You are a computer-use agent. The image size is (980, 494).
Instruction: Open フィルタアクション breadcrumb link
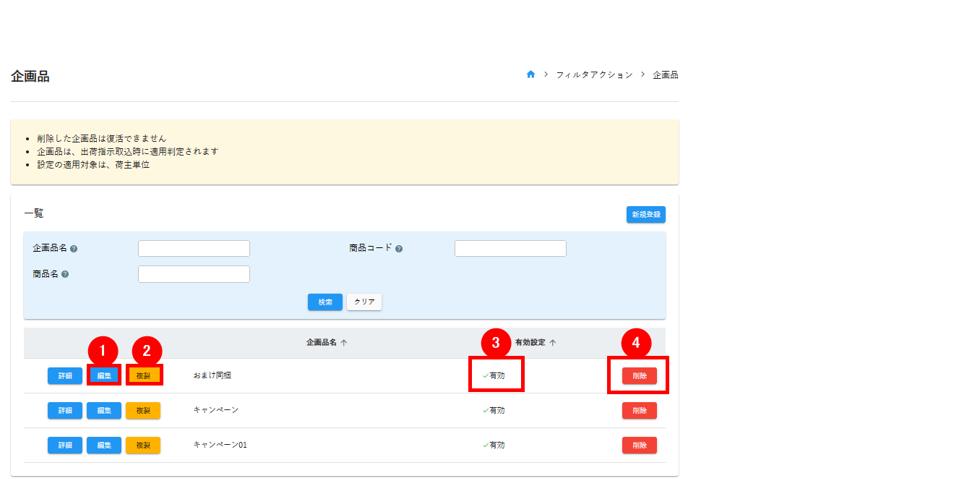pos(593,75)
